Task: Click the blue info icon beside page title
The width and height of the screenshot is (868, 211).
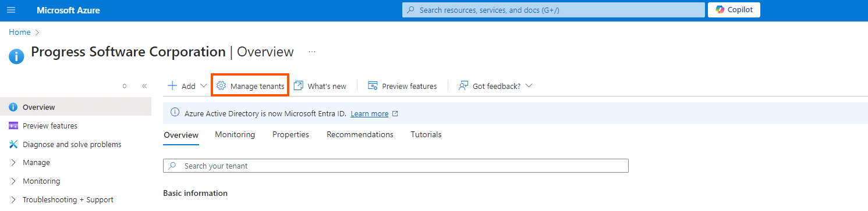Action: click(x=16, y=56)
